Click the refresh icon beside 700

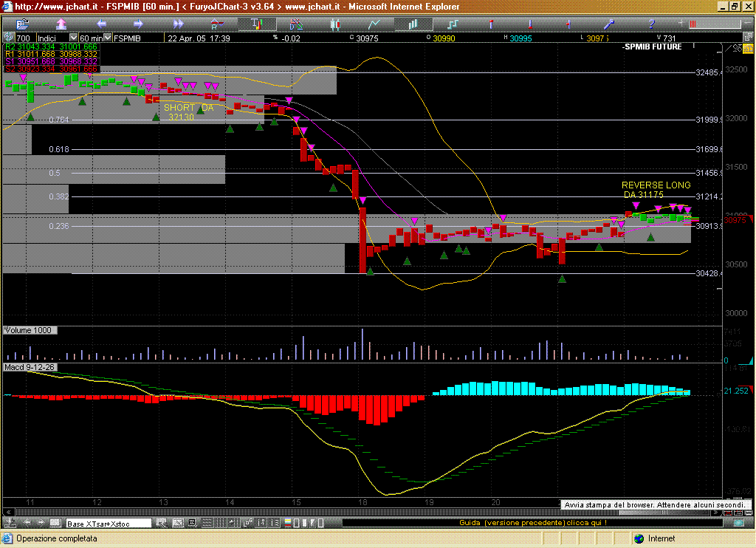(9, 38)
